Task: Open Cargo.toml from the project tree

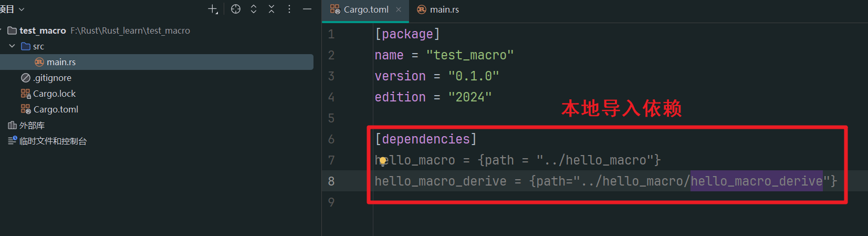Action: pyautogui.click(x=56, y=109)
